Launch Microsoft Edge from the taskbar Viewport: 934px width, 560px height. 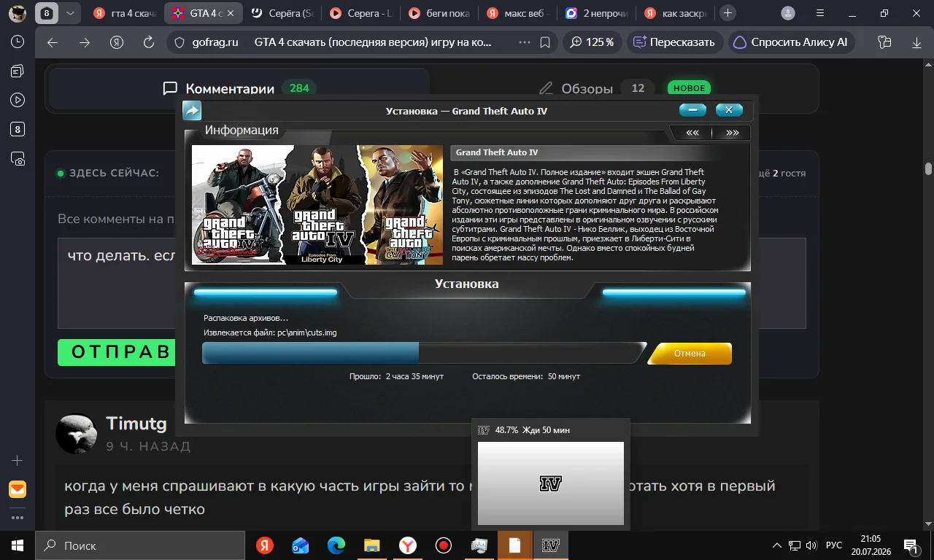pos(336,545)
